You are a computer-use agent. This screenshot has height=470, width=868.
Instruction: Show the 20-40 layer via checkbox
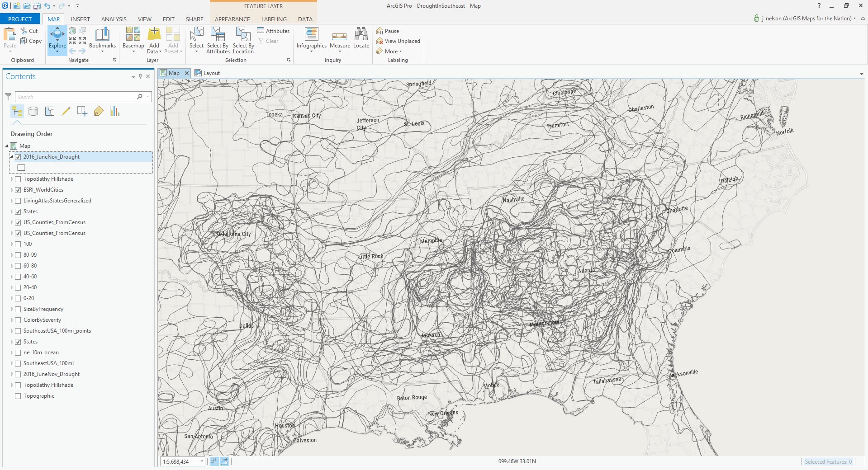point(18,287)
